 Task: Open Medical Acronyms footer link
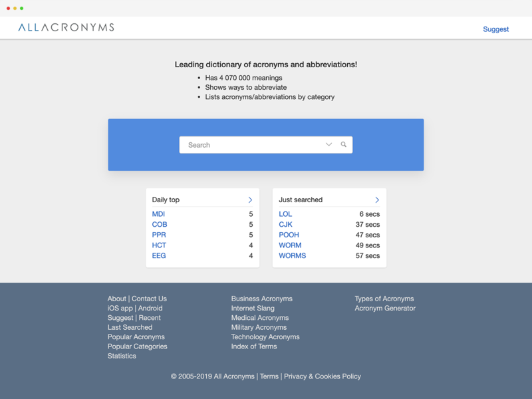tap(260, 318)
